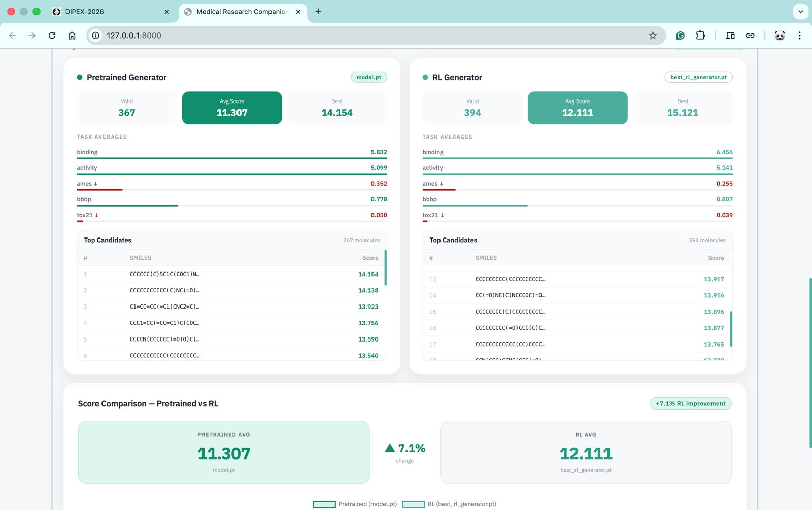Toggle RL (best_rl_generator.pt) legend entry
Viewport: 812px width, 510px height.
(449, 504)
